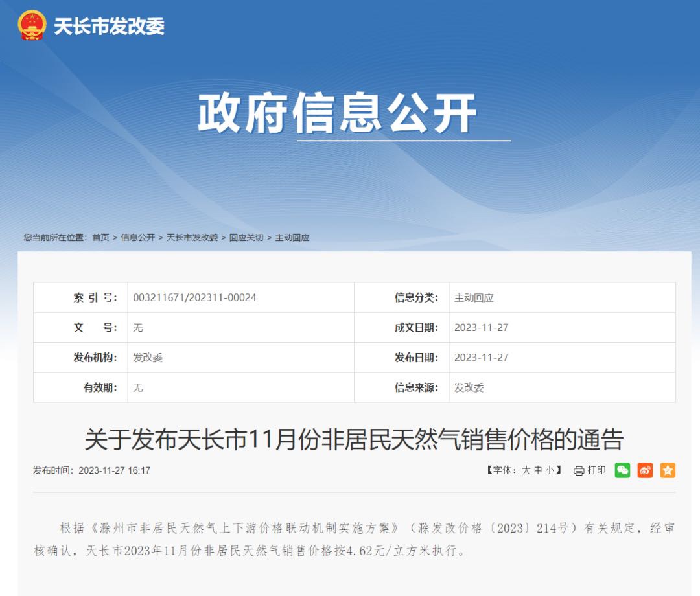Click the 发布时间 2023-11-27 16:17 text
The image size is (700, 596).
tap(91, 470)
